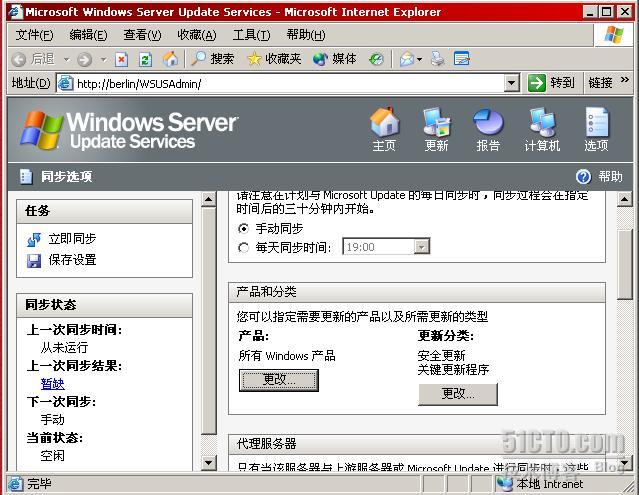Click left pane scrollbar down arrow

[x=209, y=462]
